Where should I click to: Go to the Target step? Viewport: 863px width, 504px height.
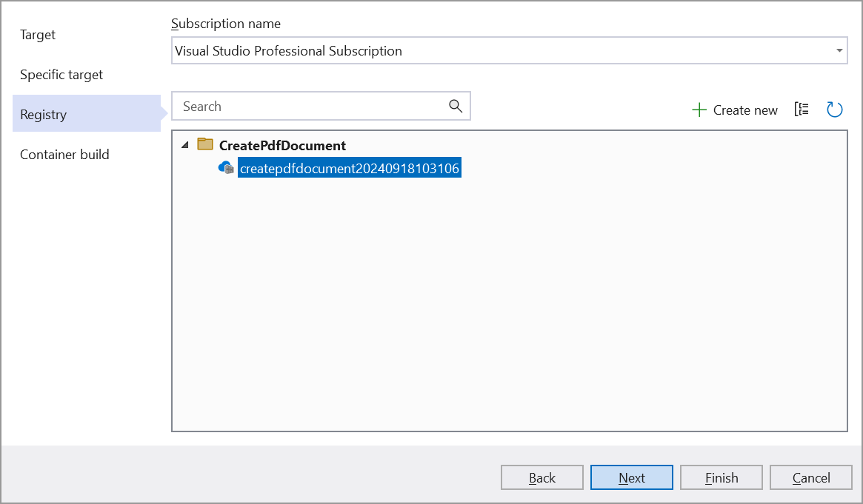point(38,35)
